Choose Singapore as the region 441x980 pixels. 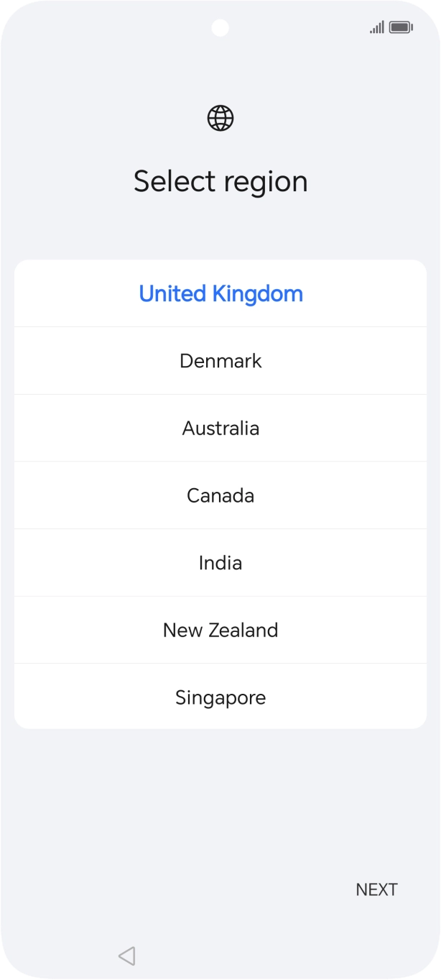tap(220, 697)
